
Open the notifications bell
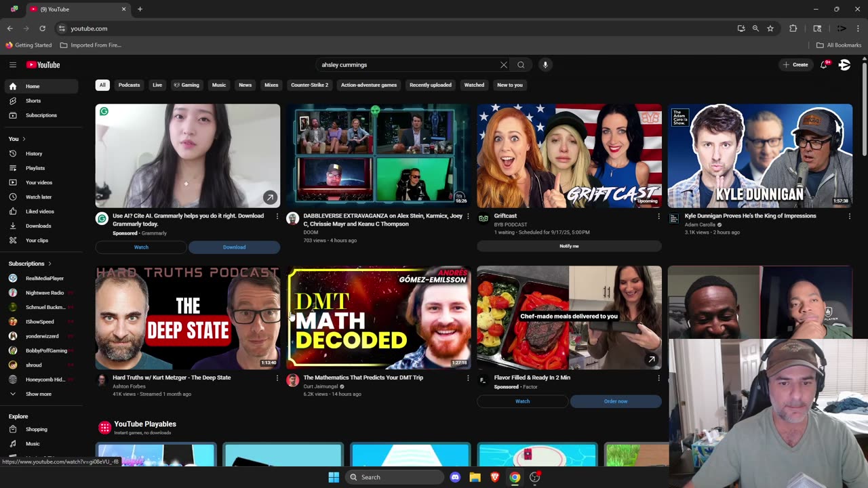coord(824,65)
